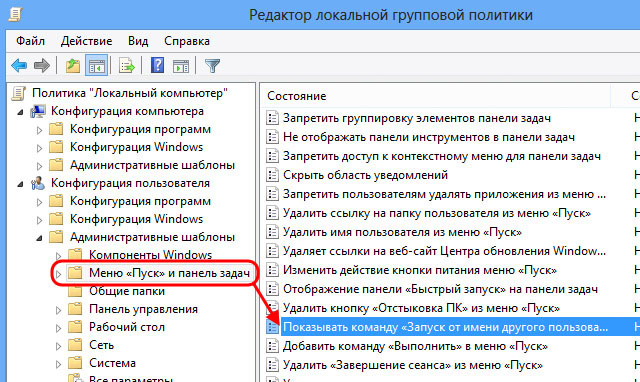The width and height of the screenshot is (640, 382).
Task: Click the Back arrow toolbar button
Action: coord(19,65)
